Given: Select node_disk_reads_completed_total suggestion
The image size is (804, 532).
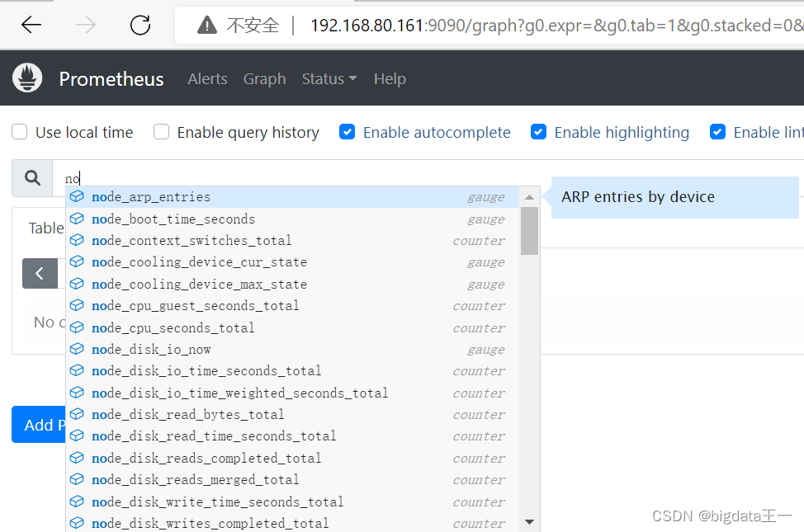Looking at the screenshot, I should pyautogui.click(x=292, y=458).
